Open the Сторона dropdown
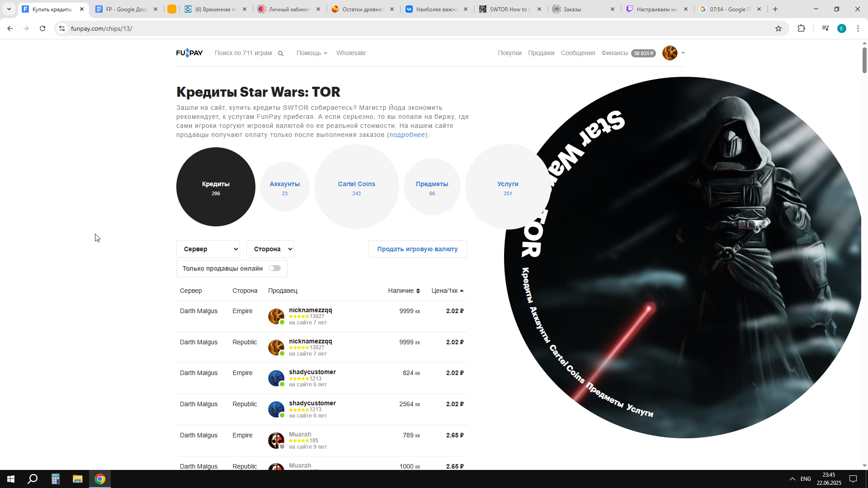 point(270,249)
